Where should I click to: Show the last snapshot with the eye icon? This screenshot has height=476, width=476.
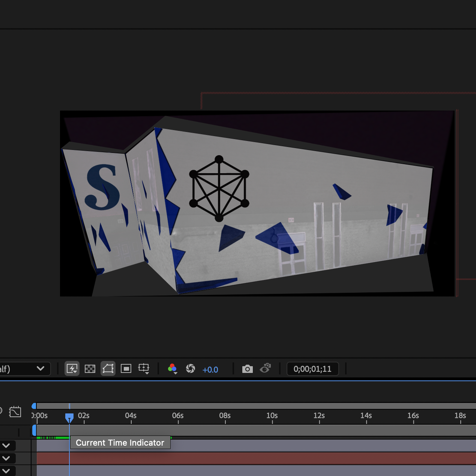pos(266,368)
